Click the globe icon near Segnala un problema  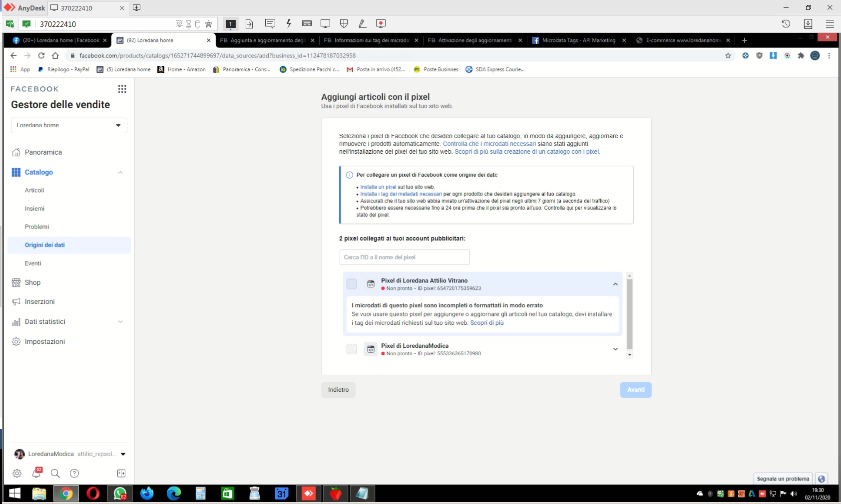pos(822,479)
